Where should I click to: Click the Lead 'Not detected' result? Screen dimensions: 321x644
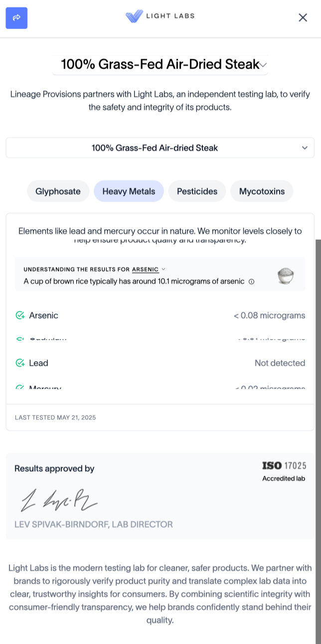pyautogui.click(x=280, y=363)
